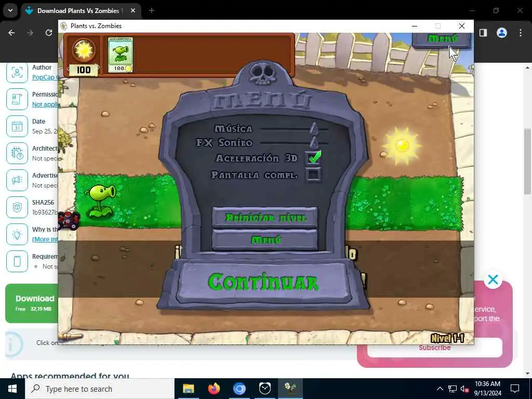
Task: Minimize the Plants vs. Zombies window
Action: click(415, 26)
